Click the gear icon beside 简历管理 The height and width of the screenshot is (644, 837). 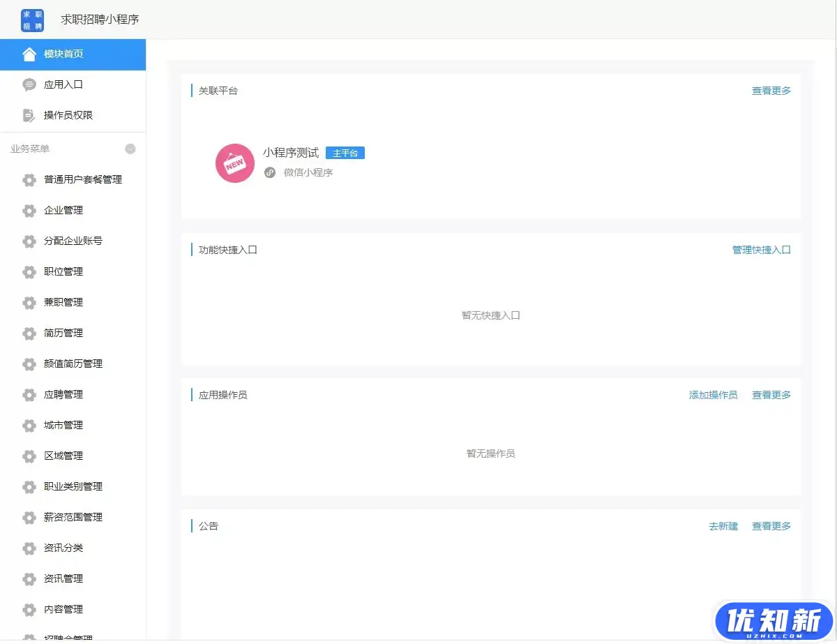click(29, 334)
